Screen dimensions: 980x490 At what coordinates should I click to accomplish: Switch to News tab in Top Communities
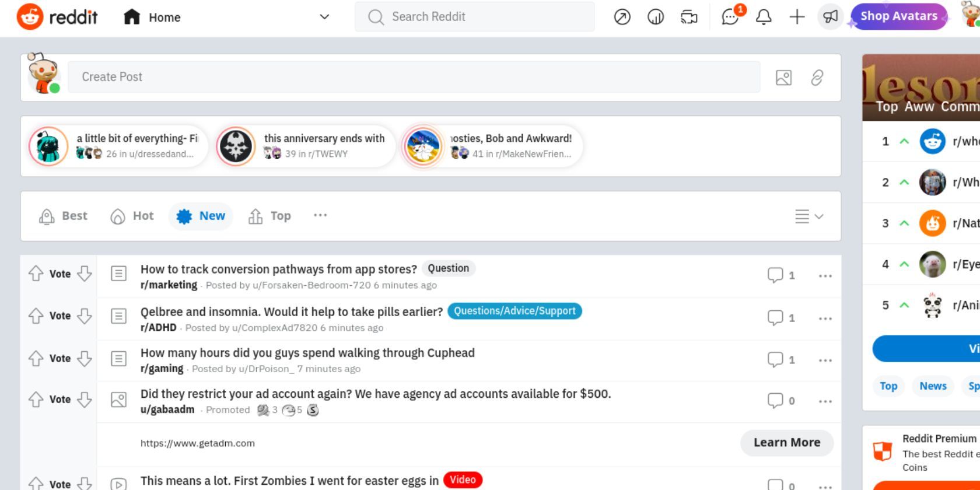(933, 386)
